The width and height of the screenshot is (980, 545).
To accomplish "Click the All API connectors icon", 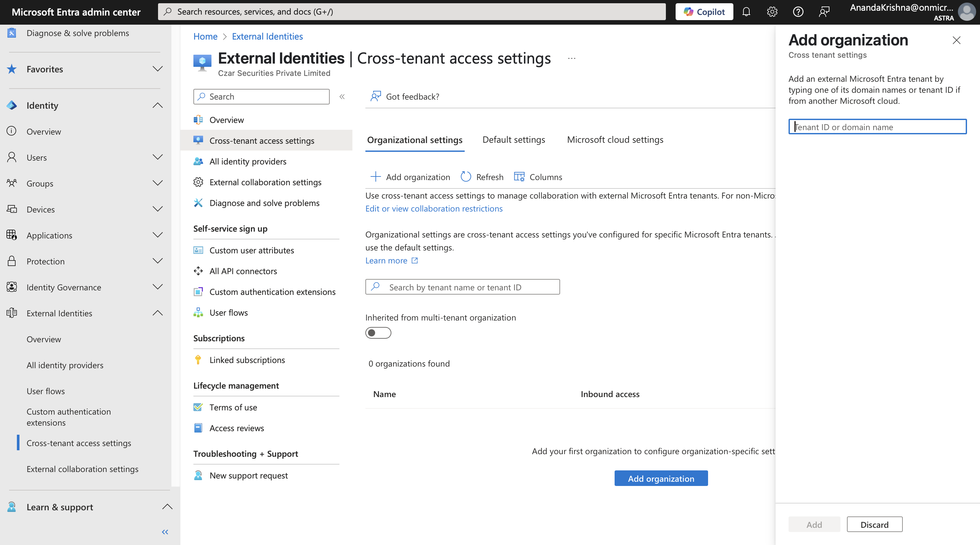I will coord(198,271).
